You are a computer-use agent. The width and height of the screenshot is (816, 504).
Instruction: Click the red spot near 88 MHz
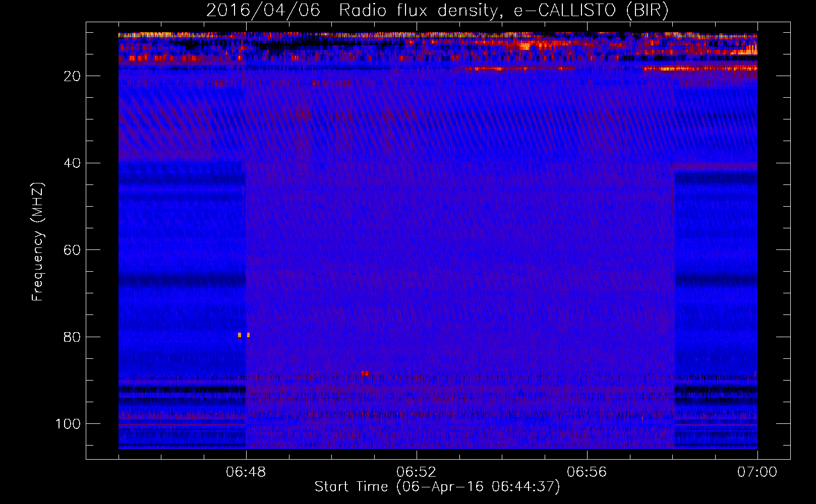coord(365,373)
